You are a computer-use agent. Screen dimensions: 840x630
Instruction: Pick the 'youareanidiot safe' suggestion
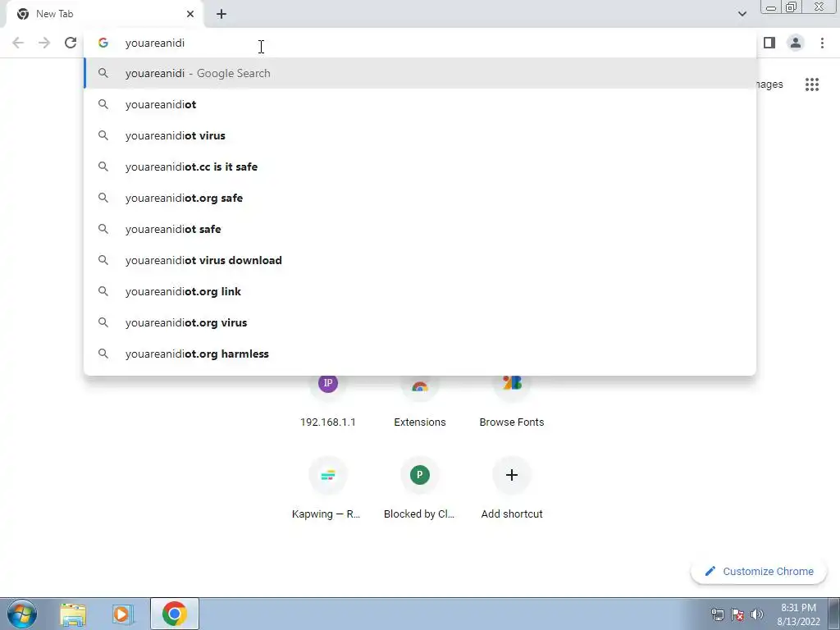[x=420, y=229]
